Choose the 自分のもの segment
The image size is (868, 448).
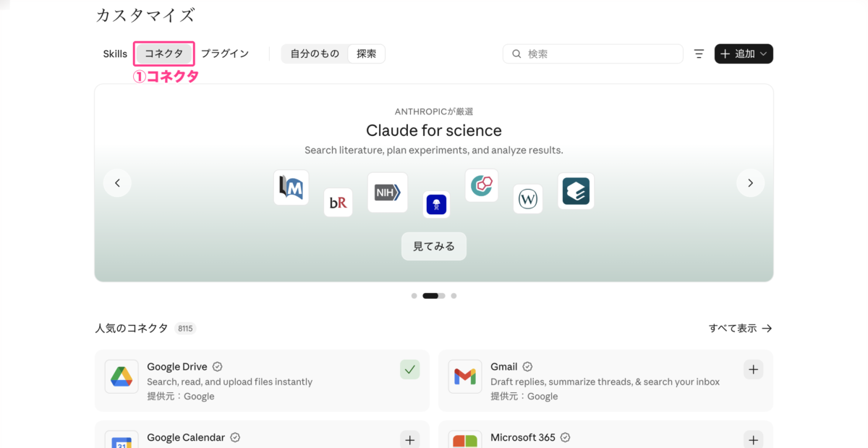tap(315, 54)
